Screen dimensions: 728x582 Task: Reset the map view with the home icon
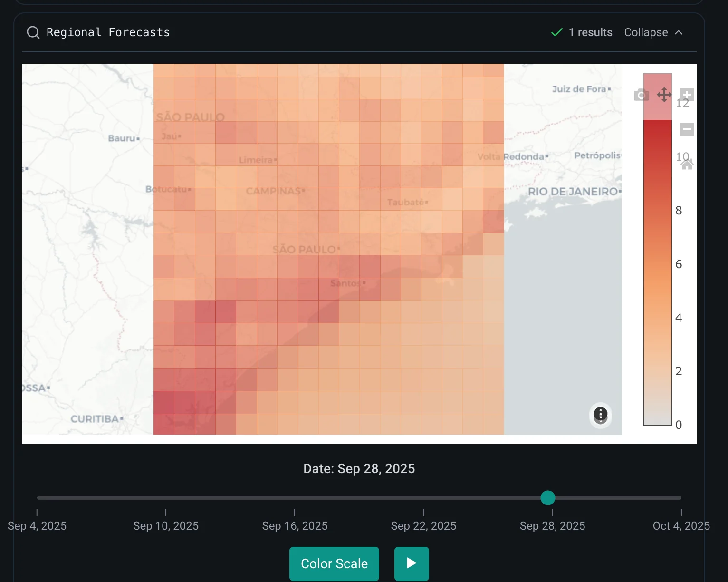point(687,164)
